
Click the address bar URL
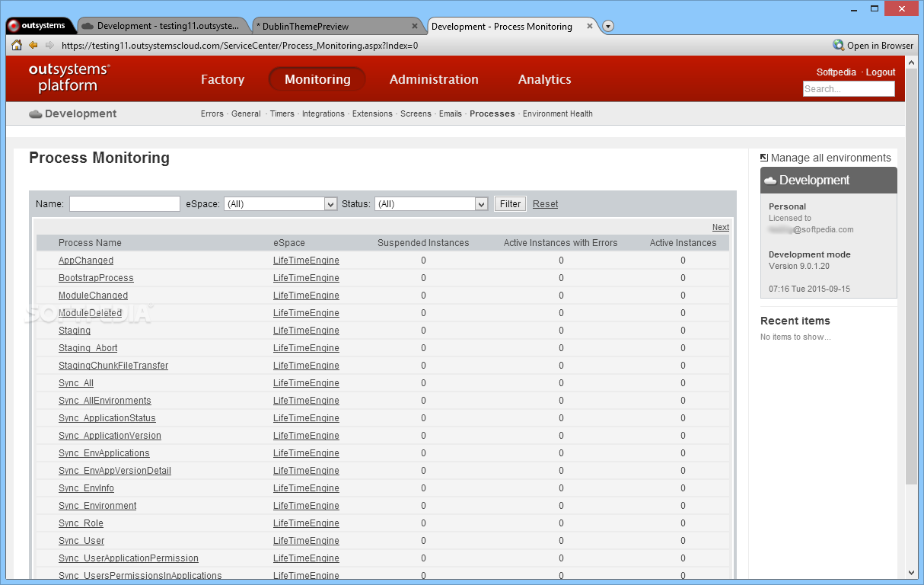point(240,46)
